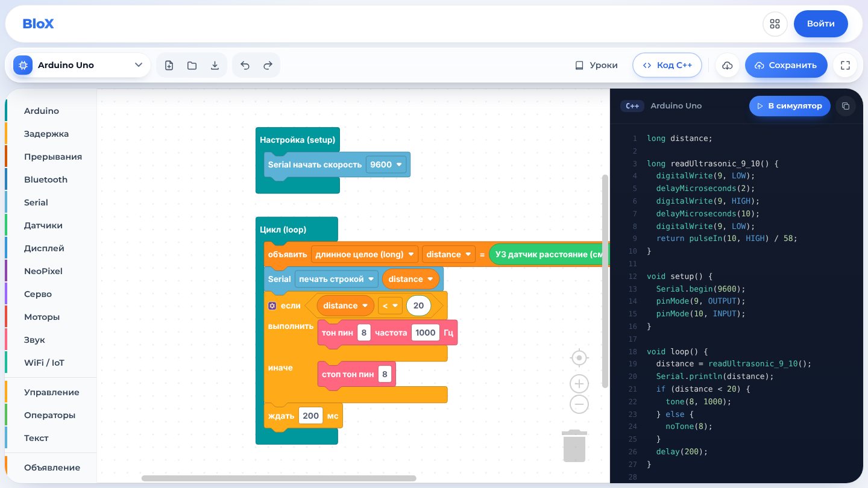Viewport: 868px width, 488px height.
Task: Open distance dropdown in если condition
Action: point(345,305)
